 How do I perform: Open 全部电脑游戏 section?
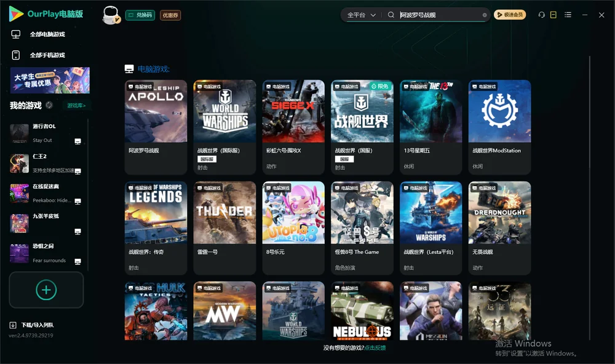click(47, 34)
